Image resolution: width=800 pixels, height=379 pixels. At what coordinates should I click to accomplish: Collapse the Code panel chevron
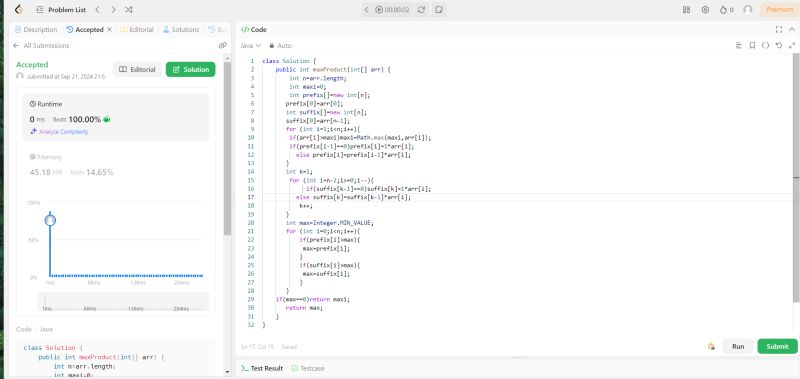[792, 30]
